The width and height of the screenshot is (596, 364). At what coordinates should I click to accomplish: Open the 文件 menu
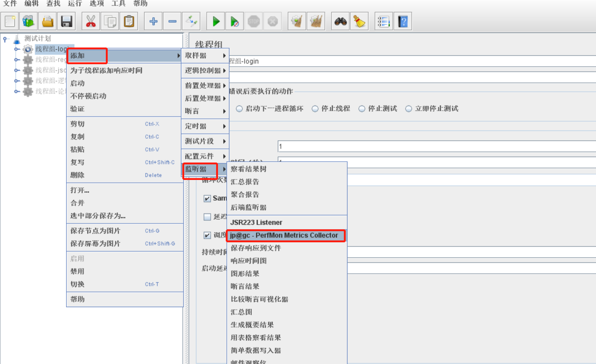point(10,4)
